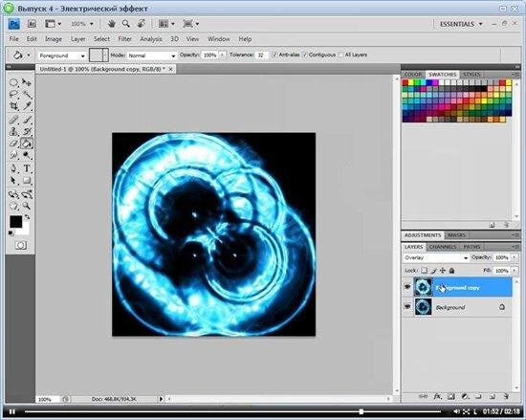Select the 3D Rotate tool
526x420 pixels.
click(13, 194)
